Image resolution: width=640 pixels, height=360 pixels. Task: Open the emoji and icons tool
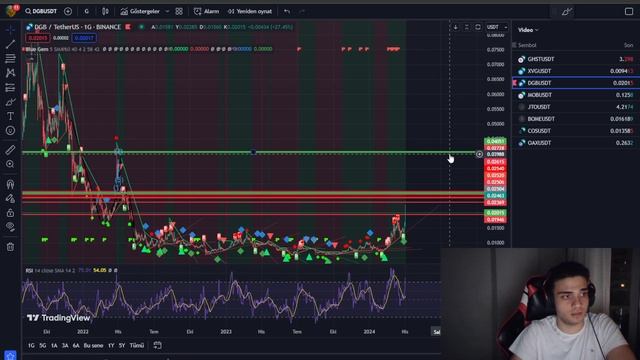click(x=10, y=131)
